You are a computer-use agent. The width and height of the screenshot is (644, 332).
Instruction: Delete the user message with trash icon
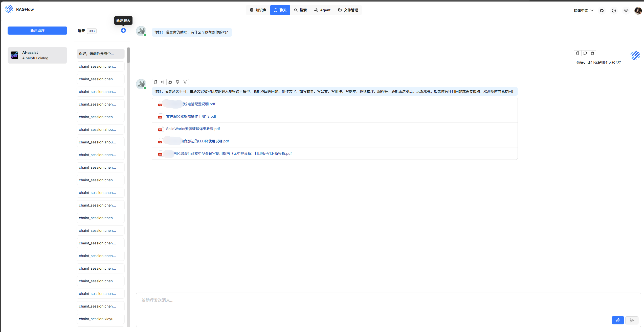click(592, 53)
